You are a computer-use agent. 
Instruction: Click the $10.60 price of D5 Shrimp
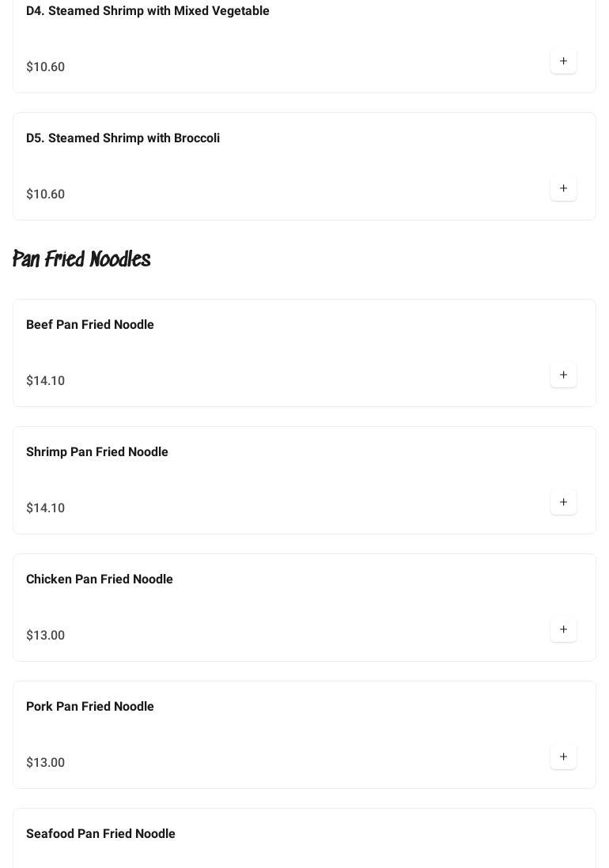45,194
